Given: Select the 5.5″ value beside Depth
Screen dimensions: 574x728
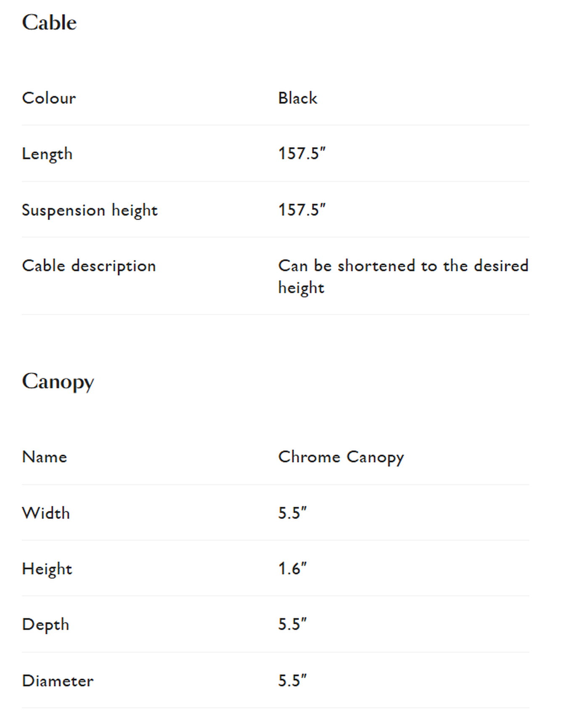Looking at the screenshot, I should click(x=292, y=624).
